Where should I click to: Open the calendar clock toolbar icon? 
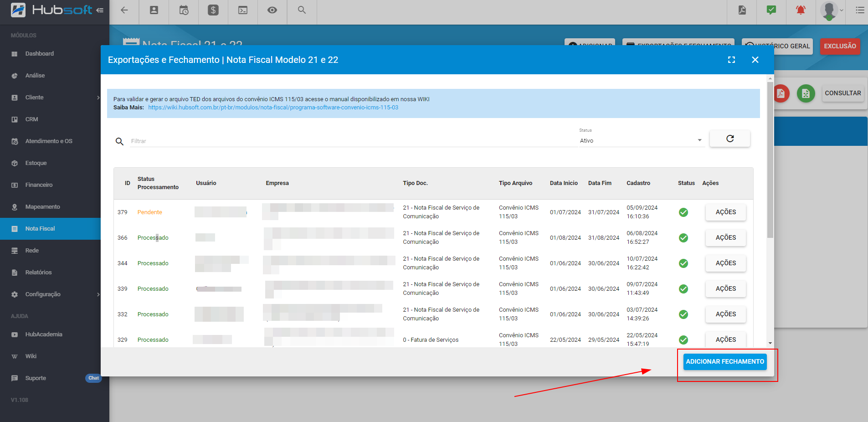tap(184, 10)
